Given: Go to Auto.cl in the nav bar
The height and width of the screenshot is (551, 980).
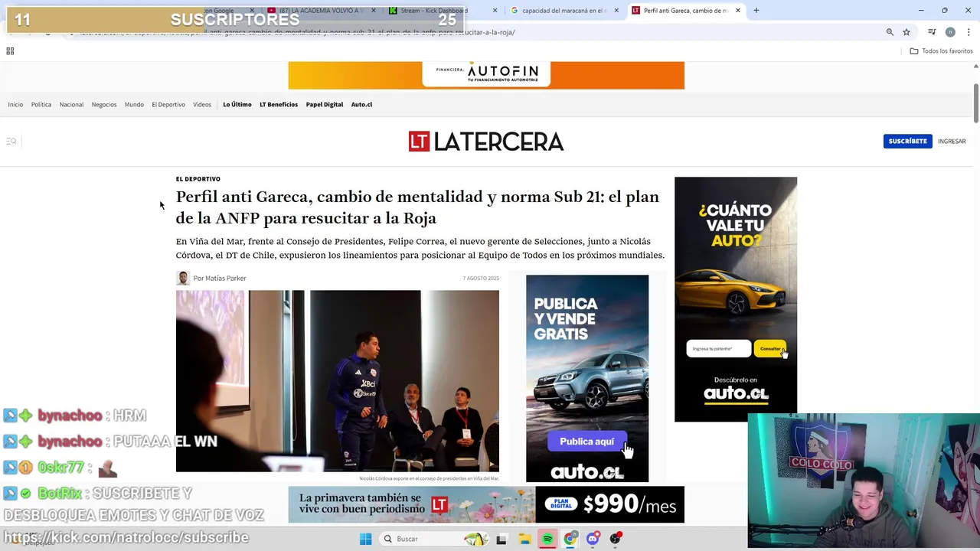Looking at the screenshot, I should pyautogui.click(x=361, y=105).
